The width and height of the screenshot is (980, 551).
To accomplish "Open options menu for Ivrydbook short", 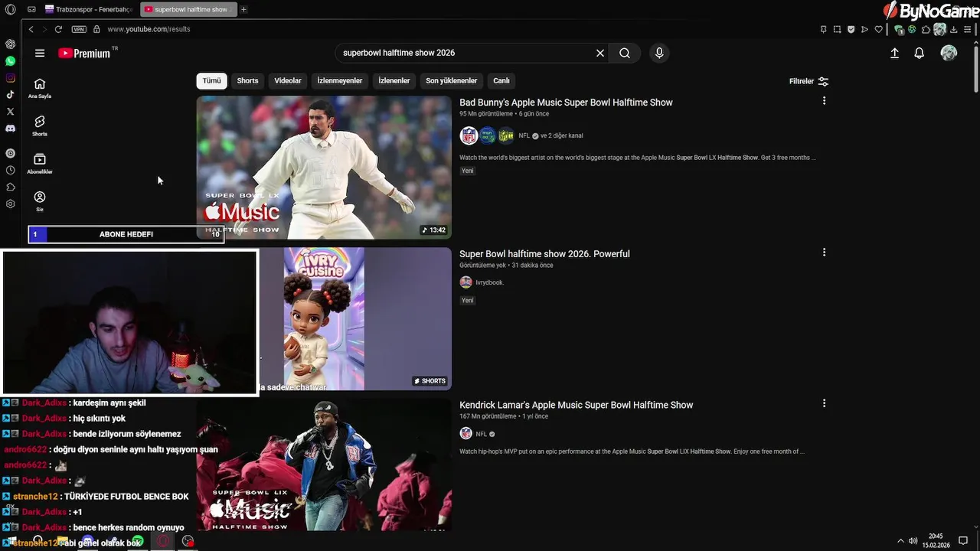I will (824, 253).
